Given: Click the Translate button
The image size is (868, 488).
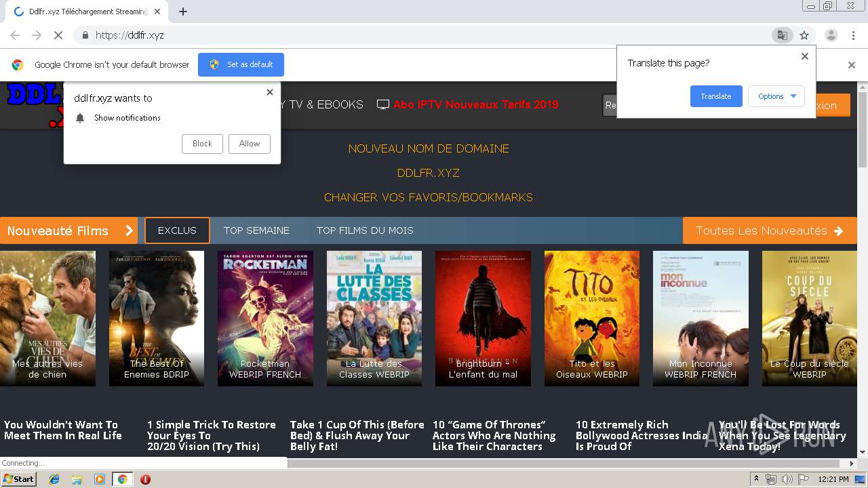Looking at the screenshot, I should [x=716, y=96].
